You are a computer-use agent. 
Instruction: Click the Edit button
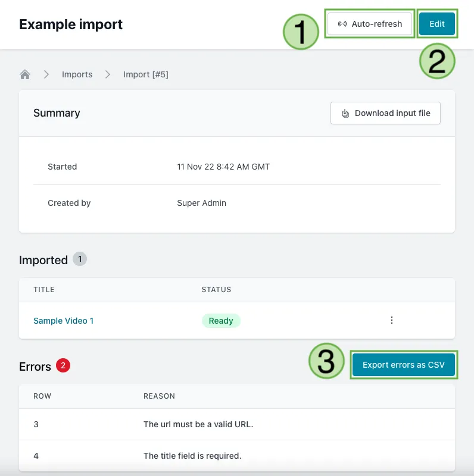click(437, 24)
